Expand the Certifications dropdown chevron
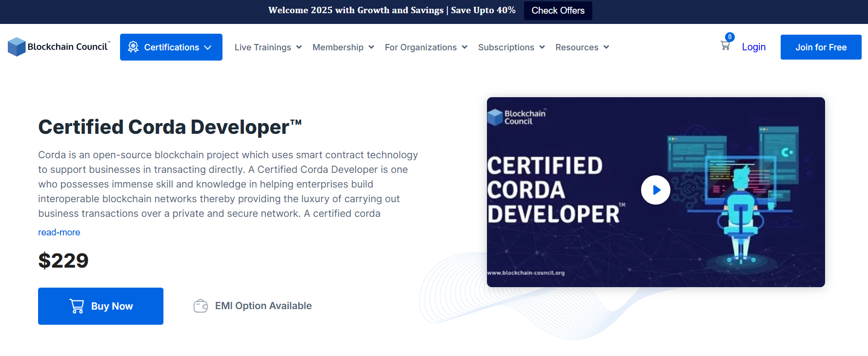This screenshot has height=356, width=868. click(x=208, y=47)
